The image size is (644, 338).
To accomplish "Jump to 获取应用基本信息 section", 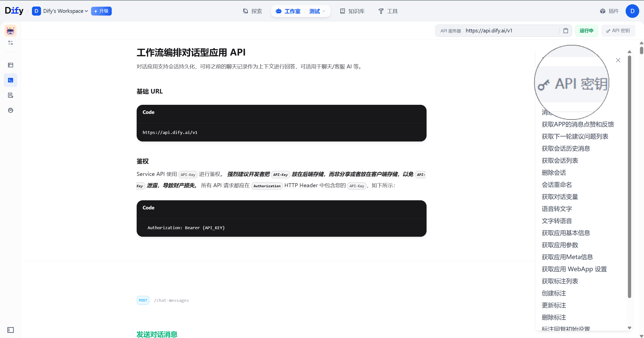I will point(566,233).
